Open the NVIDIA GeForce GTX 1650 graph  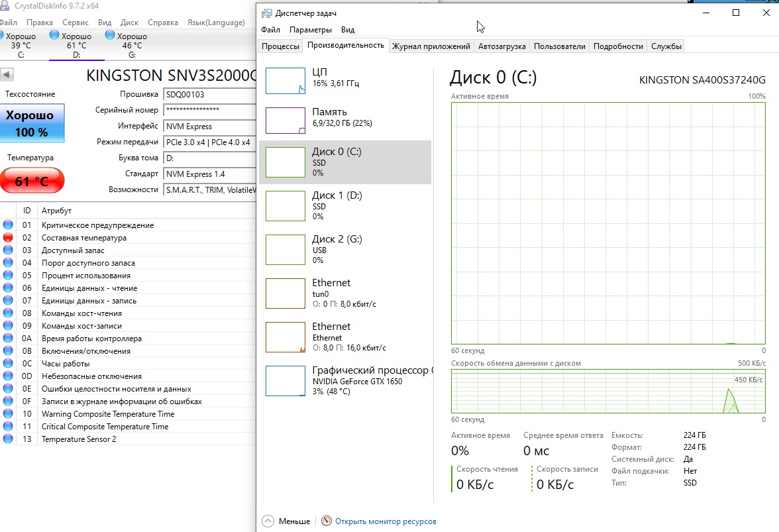[285, 380]
